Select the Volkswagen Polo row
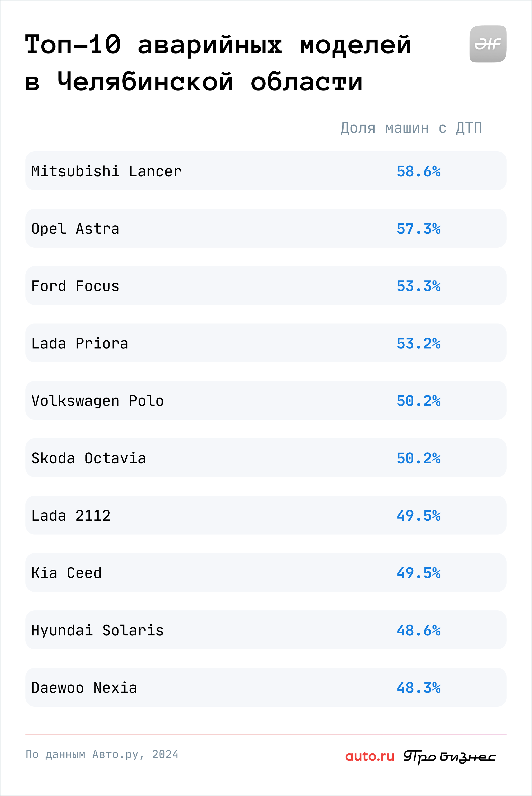This screenshot has height=796, width=532. 266,400
